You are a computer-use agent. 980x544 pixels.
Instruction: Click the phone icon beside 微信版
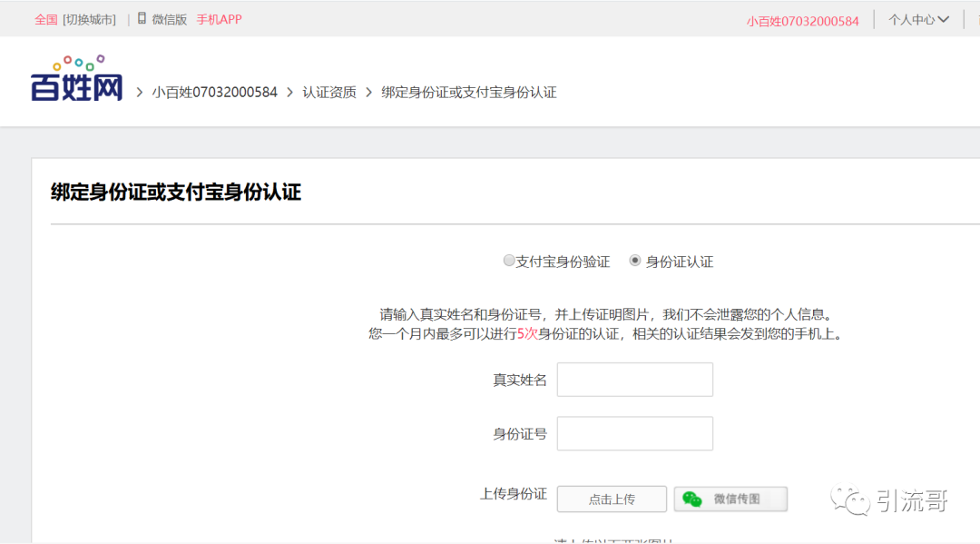pyautogui.click(x=142, y=19)
